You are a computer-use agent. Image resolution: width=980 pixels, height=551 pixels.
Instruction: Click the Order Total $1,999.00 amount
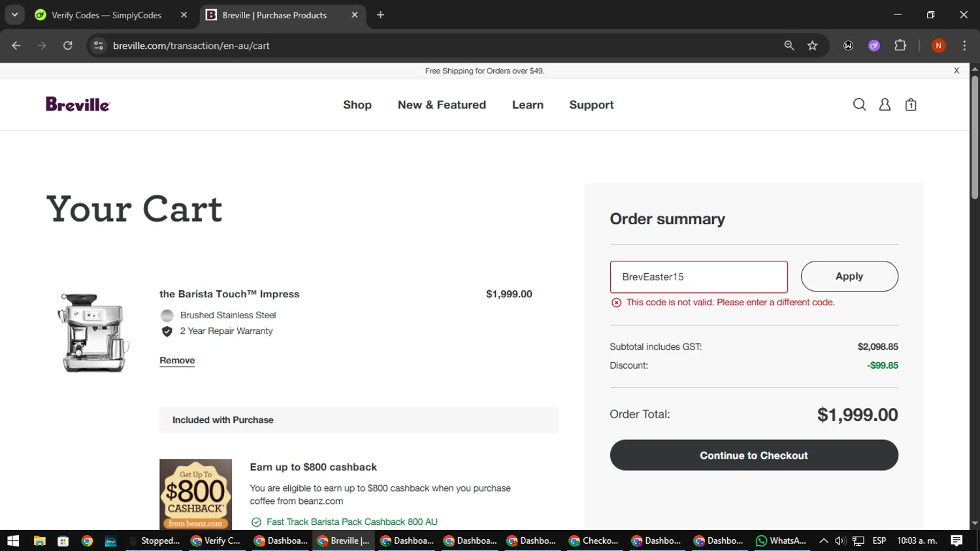pos(857,414)
